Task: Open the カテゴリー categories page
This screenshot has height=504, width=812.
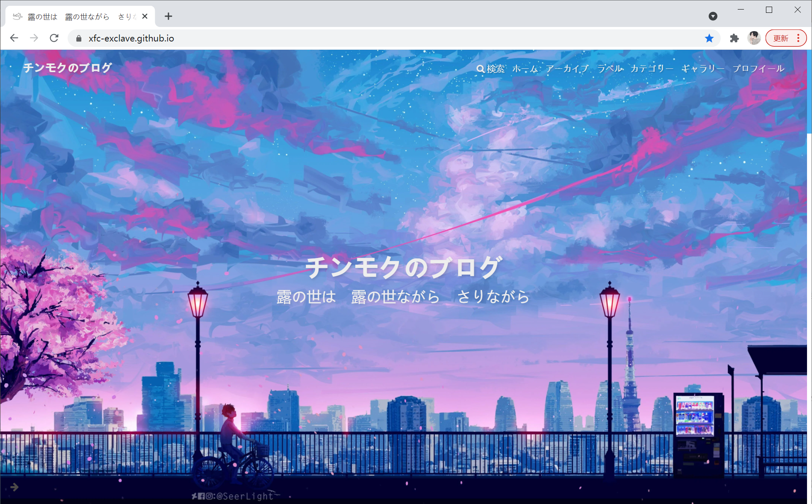Action: pos(652,68)
